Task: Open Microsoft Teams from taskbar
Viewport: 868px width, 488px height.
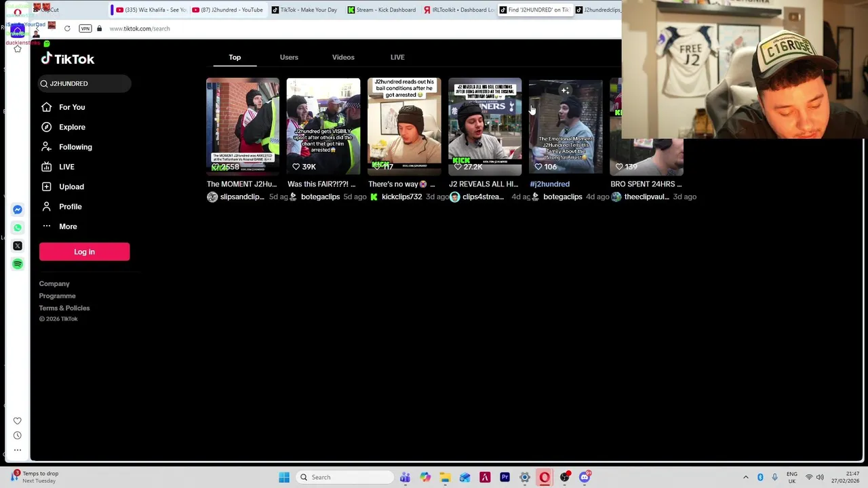Action: [405, 477]
